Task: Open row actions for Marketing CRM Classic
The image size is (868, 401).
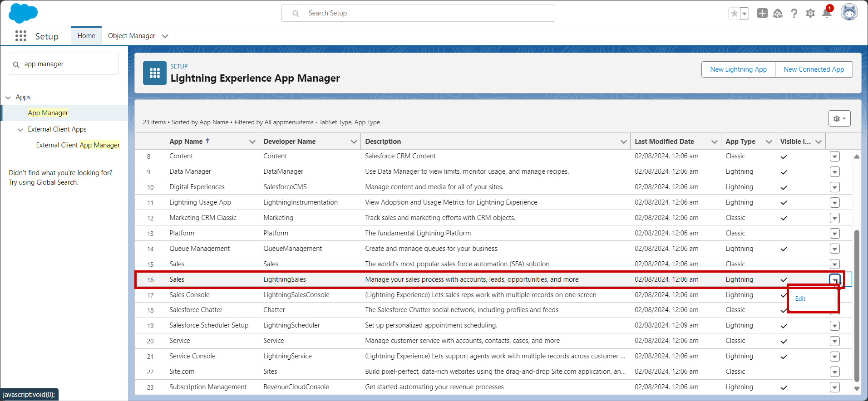Action: coord(834,218)
